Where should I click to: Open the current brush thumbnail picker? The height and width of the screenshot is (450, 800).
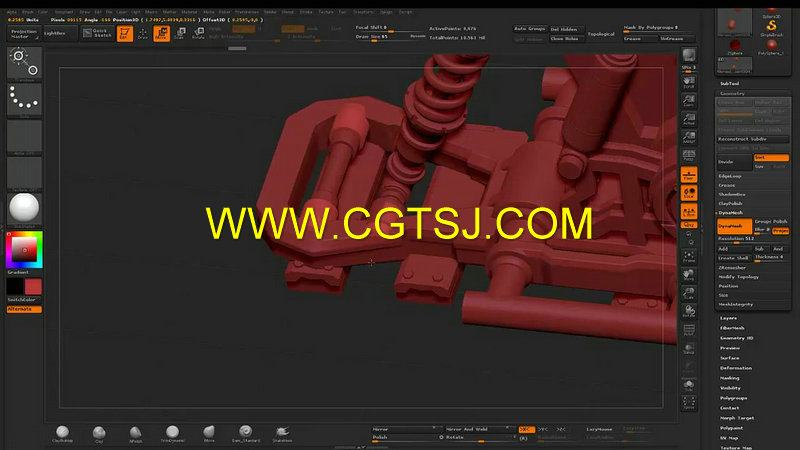tap(24, 63)
